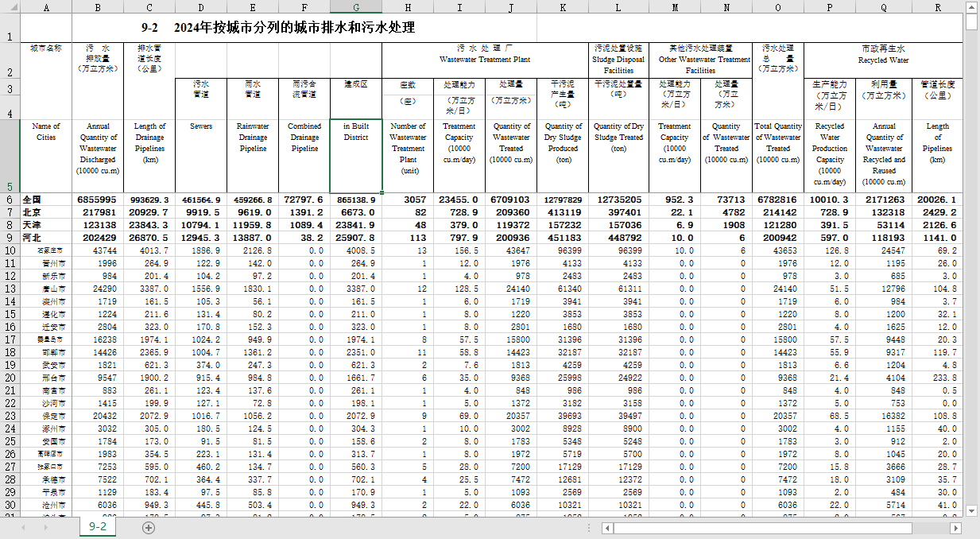This screenshot has height=539, width=980.
Task: Select row 5 header
Action: tap(10, 156)
